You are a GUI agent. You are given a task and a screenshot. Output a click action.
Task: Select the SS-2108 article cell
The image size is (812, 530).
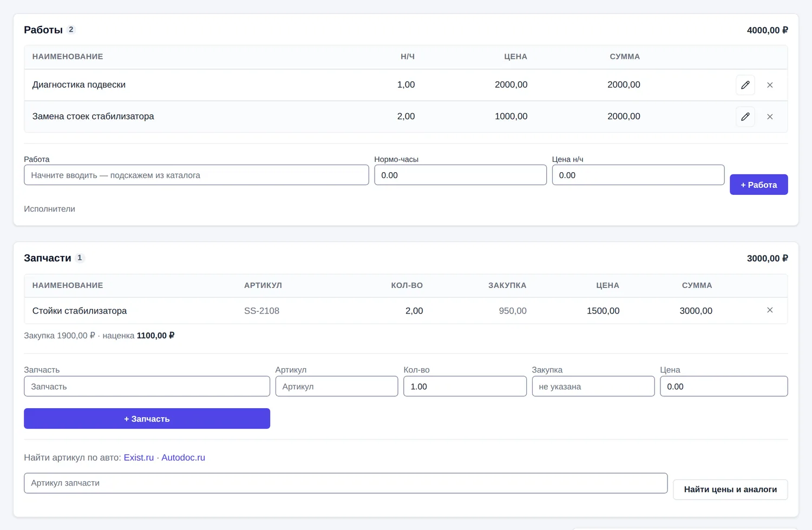pyautogui.click(x=261, y=311)
